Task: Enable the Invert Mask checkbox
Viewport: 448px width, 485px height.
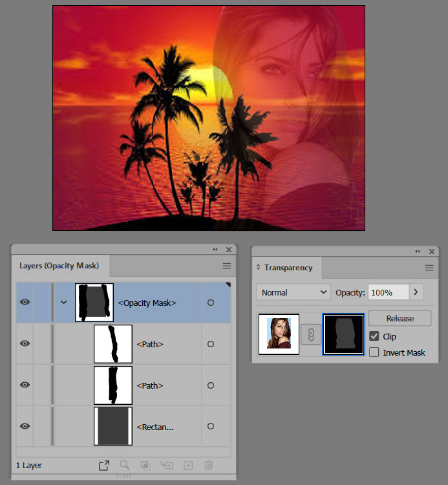Action: pyautogui.click(x=374, y=352)
